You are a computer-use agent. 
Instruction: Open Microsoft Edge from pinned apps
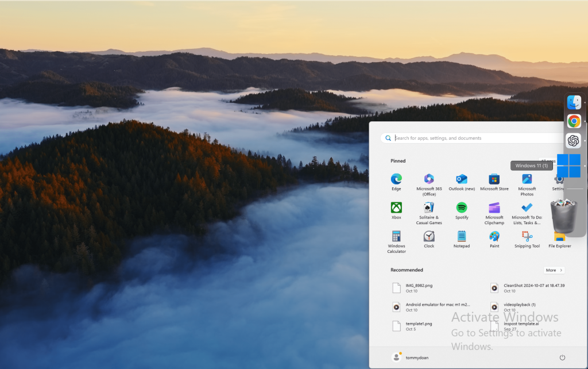(x=396, y=179)
